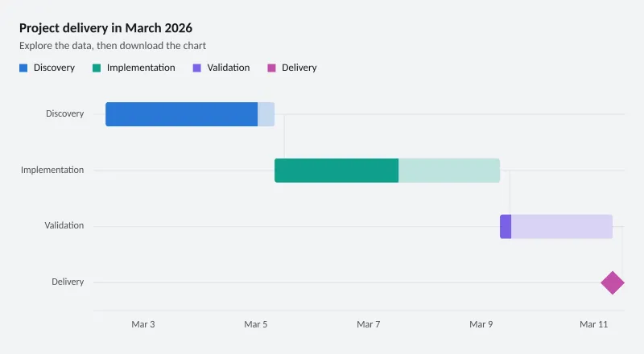Click the 'Project delivery in March 2026' title

coord(106,28)
